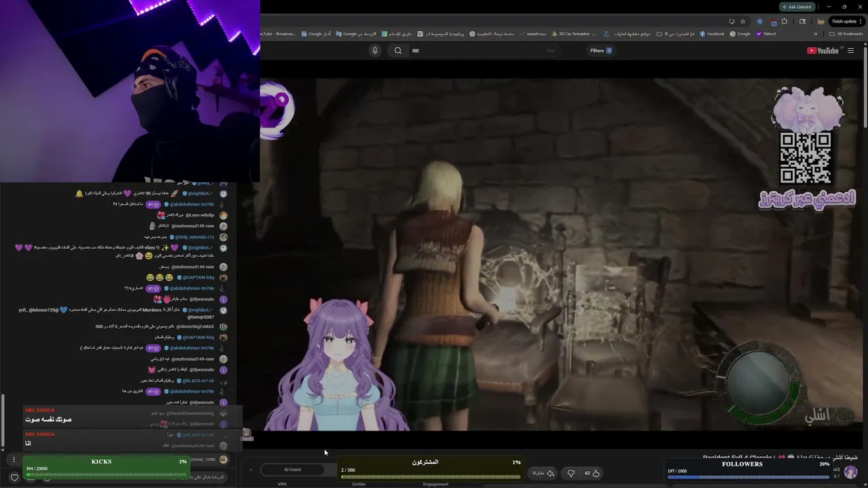The height and width of the screenshot is (488, 868).
Task: Click username @Simor56gExMAX in chat
Action: 196,327
